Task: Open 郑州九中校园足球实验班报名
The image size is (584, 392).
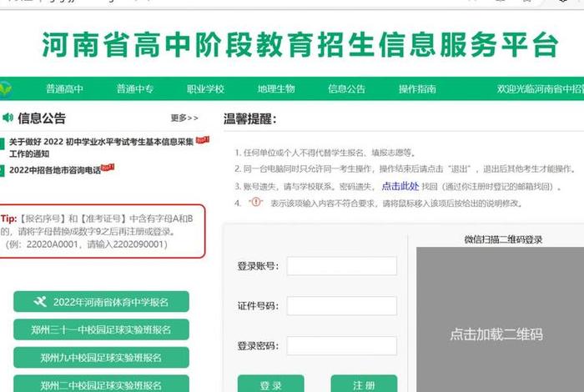Action: (x=101, y=357)
